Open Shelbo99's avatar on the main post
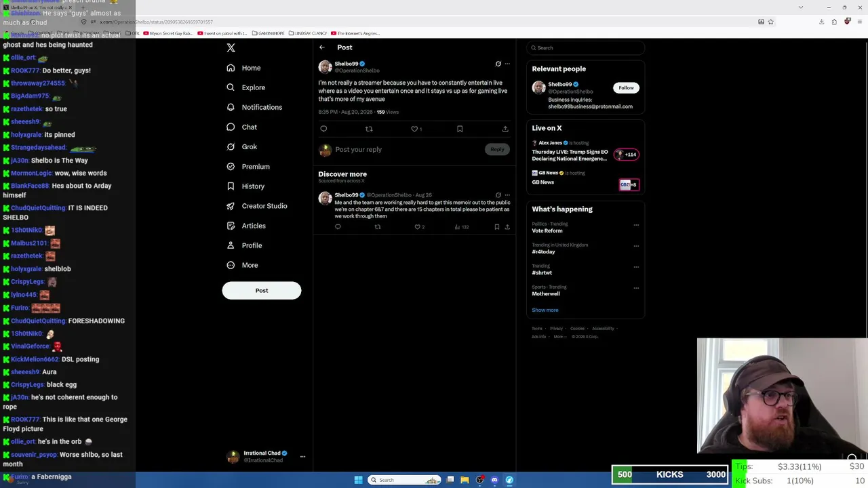The width and height of the screenshot is (868, 488). tap(325, 66)
